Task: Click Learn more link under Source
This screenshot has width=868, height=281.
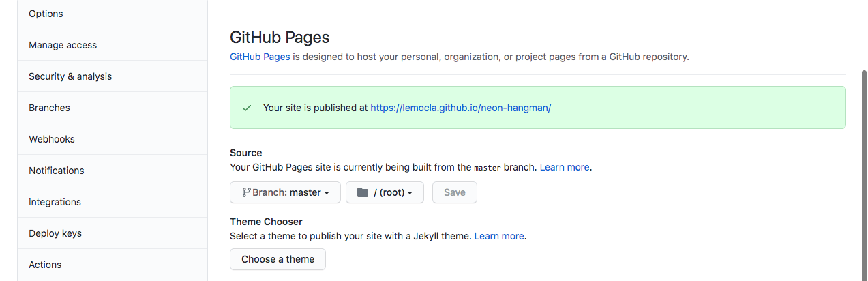Action: tap(565, 167)
